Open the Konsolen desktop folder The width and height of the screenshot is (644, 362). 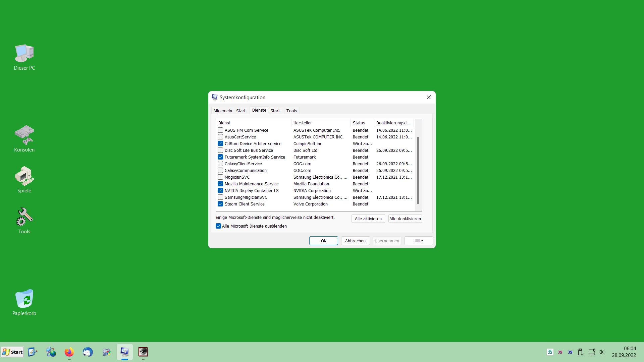[24, 139]
